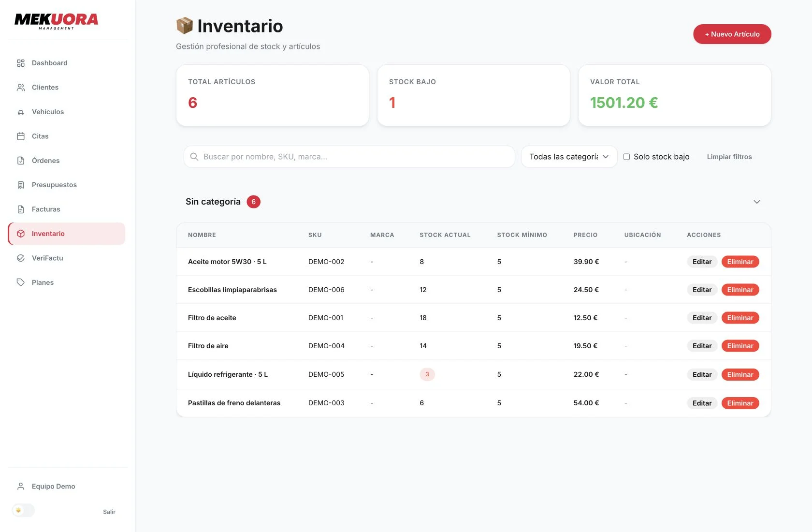Navigate to Presupuestos

click(x=66, y=185)
